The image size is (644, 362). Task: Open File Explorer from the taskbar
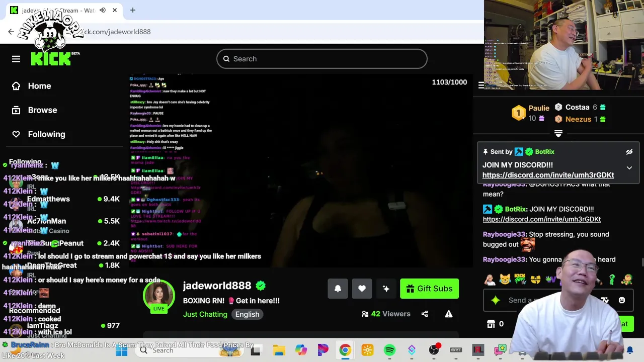point(279,350)
